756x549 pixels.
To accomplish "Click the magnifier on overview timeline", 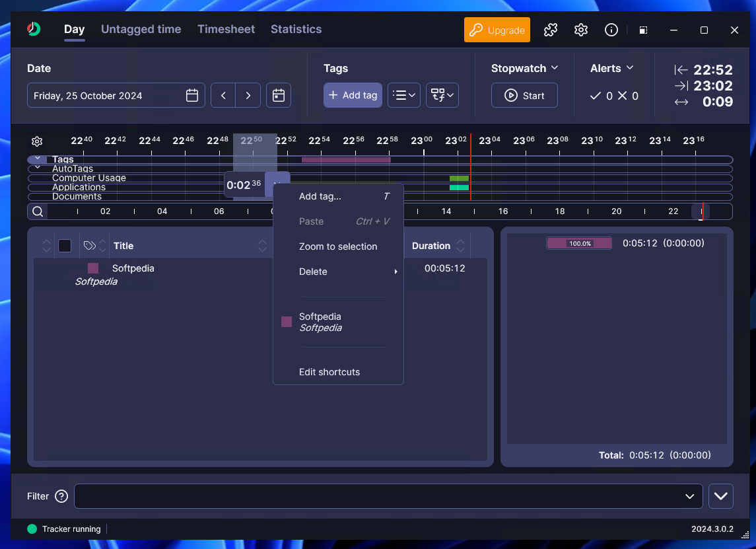I will [38, 211].
